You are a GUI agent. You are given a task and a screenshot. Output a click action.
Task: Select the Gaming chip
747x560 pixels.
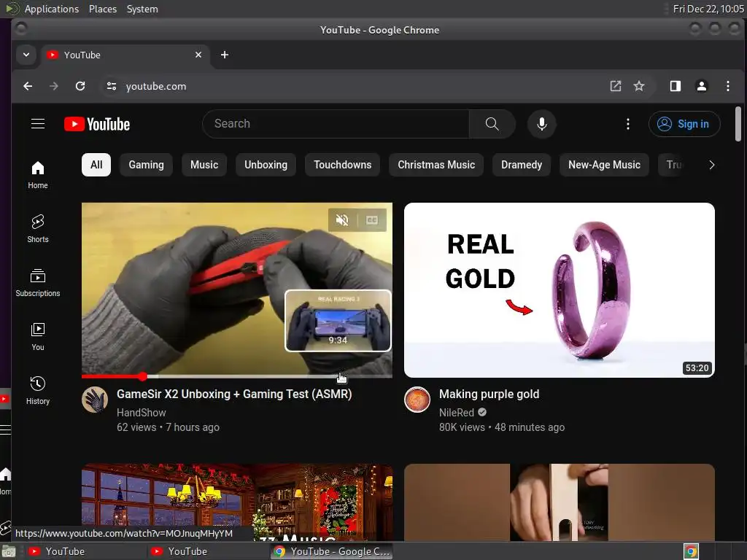click(146, 165)
